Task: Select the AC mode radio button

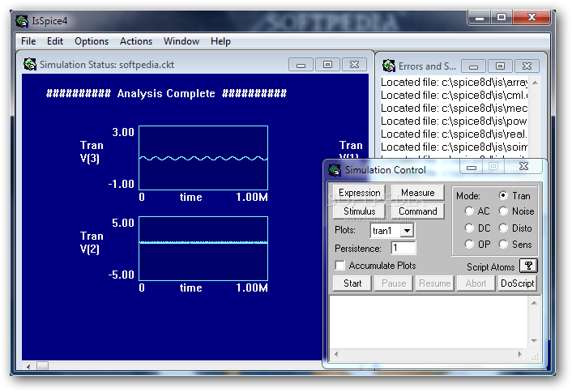Action: coord(469,211)
